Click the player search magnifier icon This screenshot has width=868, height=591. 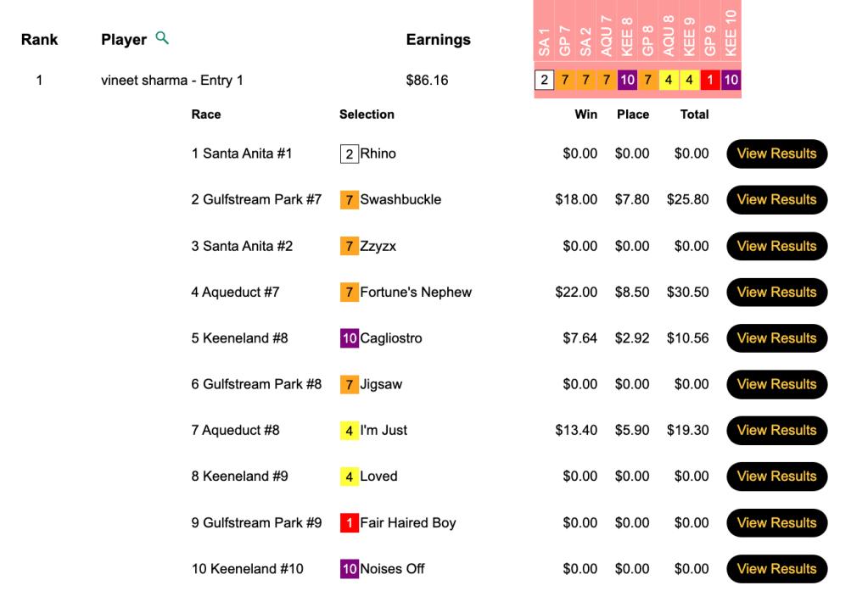(x=162, y=38)
